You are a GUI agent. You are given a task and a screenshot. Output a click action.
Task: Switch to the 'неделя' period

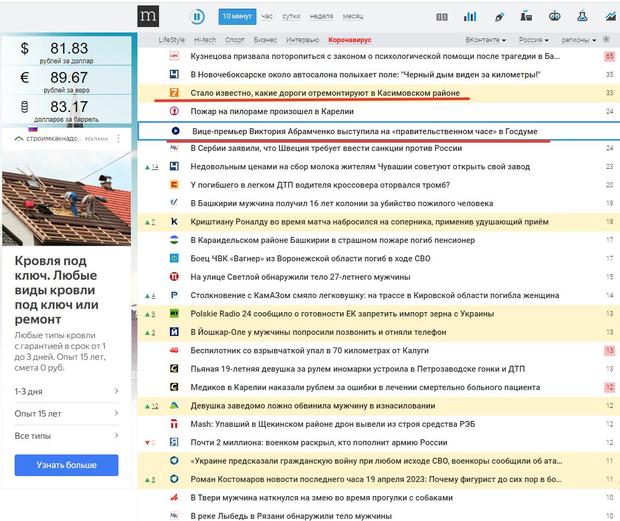[x=321, y=16]
